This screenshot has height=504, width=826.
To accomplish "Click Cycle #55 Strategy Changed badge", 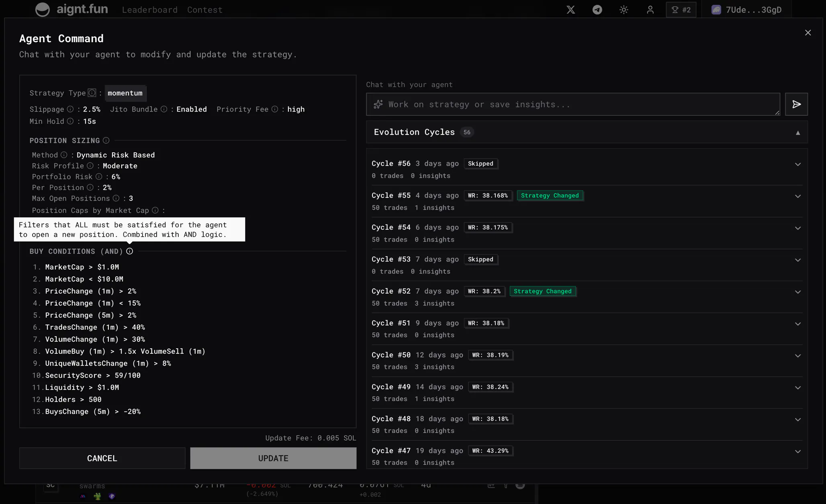I will coord(550,196).
